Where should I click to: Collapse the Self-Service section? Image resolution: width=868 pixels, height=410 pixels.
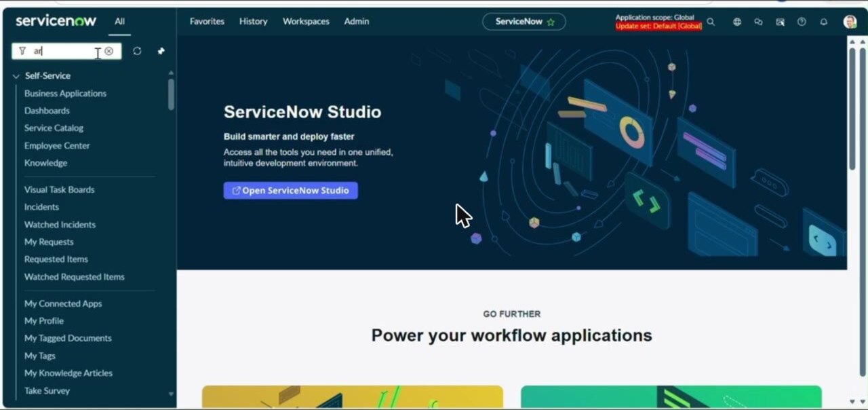click(x=16, y=76)
